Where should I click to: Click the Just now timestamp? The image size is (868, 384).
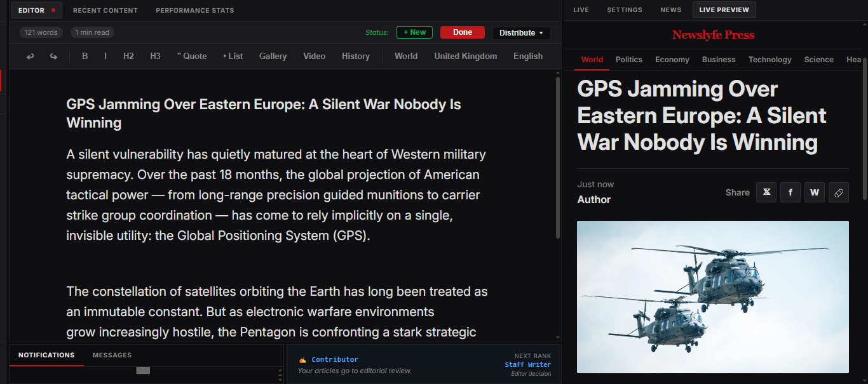(x=595, y=184)
